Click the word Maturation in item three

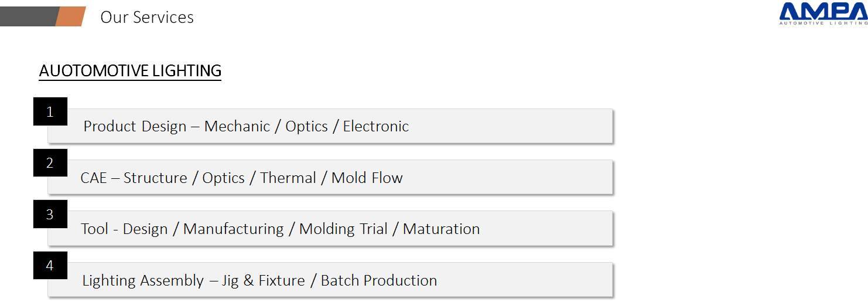point(442,229)
